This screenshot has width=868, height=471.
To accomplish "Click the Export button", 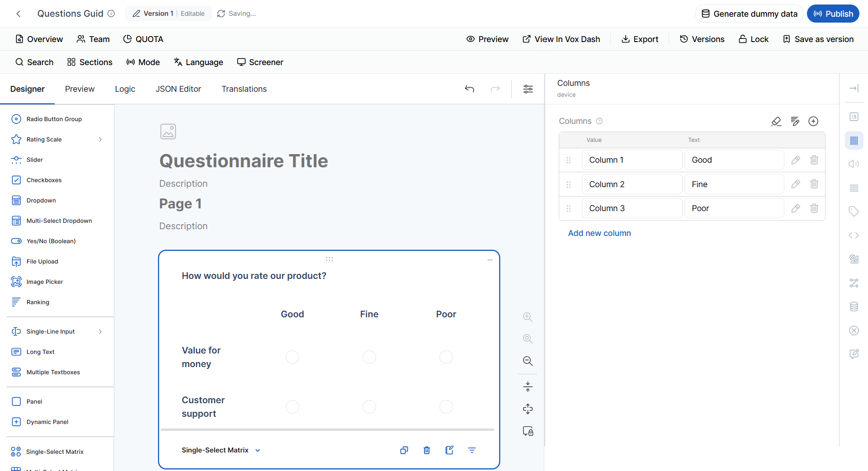I will click(x=640, y=39).
